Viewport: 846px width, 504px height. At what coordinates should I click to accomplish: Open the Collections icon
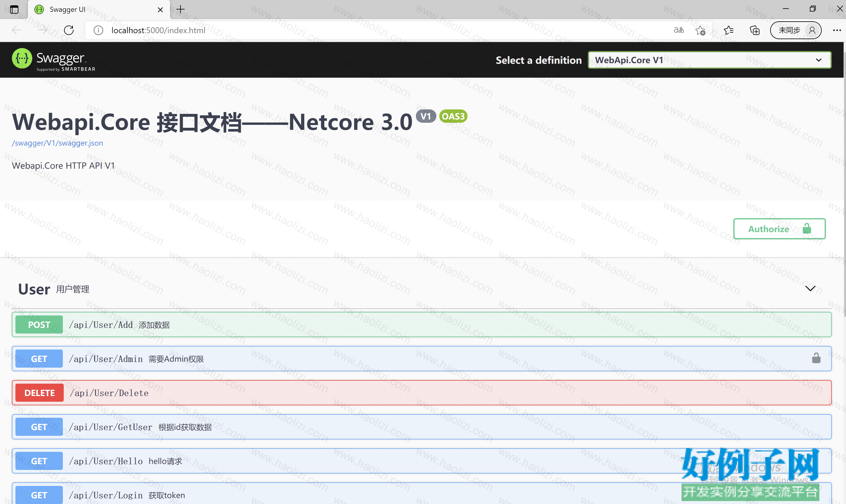tap(754, 30)
